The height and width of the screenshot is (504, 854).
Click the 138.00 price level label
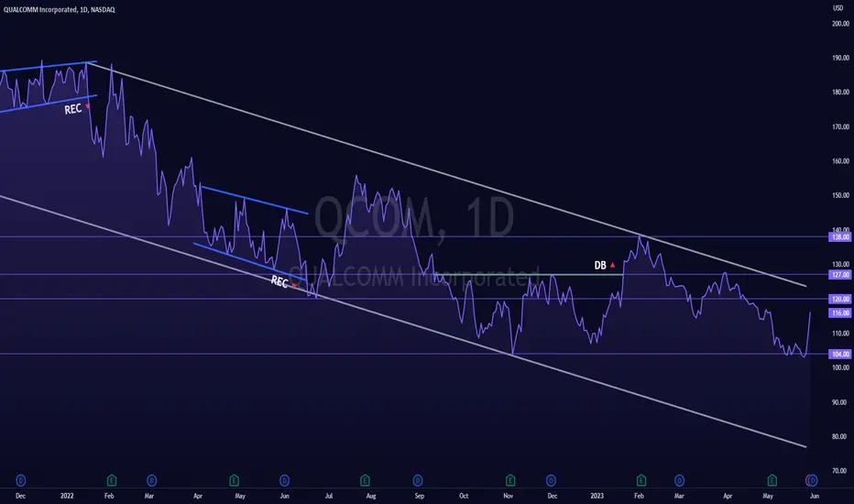[x=839, y=237]
